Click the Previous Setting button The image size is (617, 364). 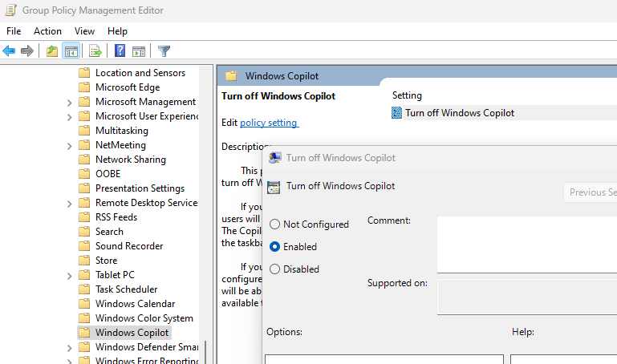591,192
